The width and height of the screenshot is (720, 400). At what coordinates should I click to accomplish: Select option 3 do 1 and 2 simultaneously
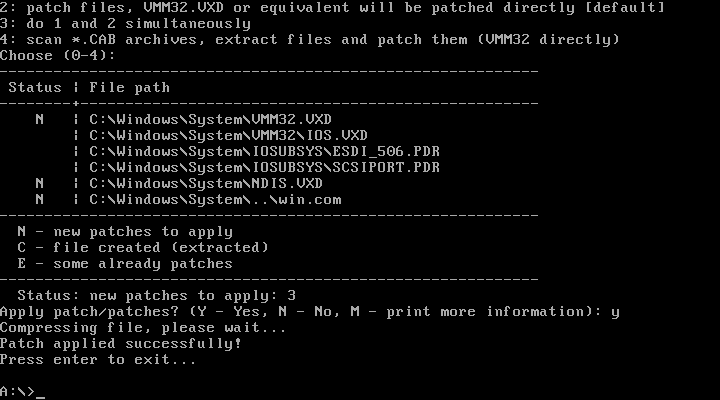coord(125,23)
